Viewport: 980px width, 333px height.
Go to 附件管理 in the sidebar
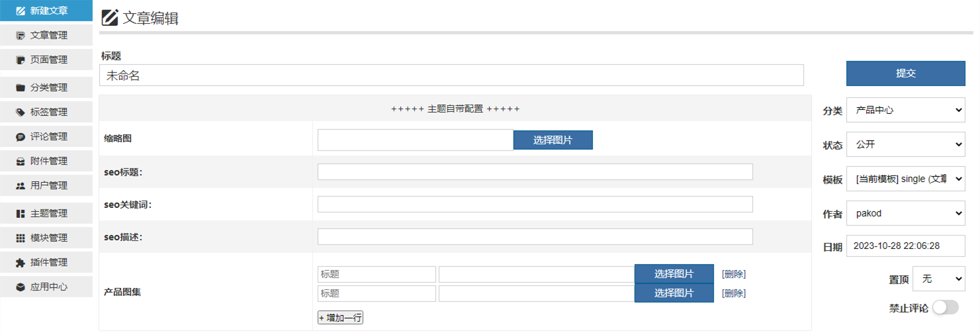click(48, 161)
